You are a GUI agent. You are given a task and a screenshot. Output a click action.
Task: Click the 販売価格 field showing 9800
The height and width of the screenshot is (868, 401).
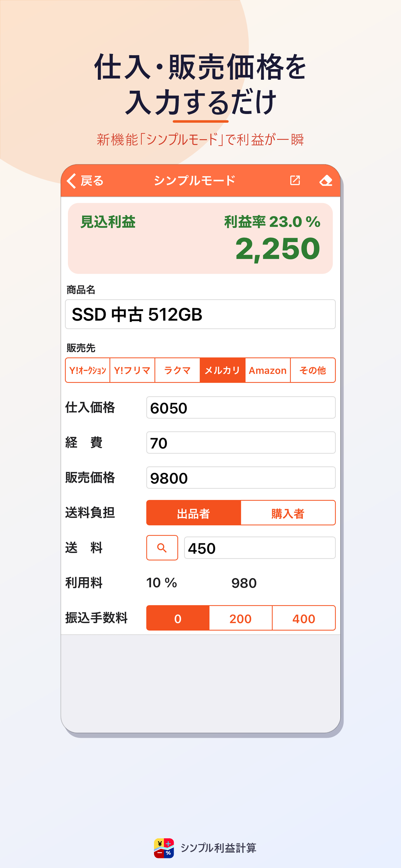(x=241, y=478)
